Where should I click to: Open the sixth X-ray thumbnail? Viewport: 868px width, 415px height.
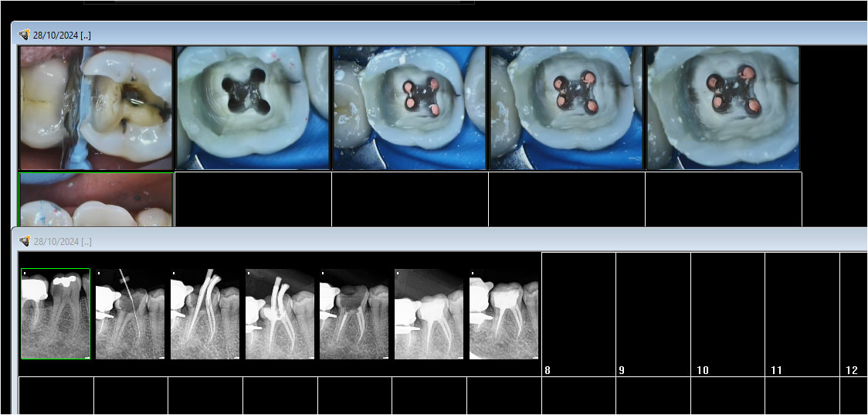[x=429, y=314]
